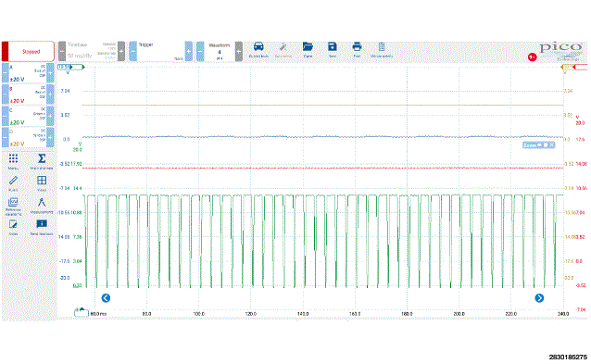Decrease Channel D input range
This screenshot has height=364, width=591.
tap(6, 137)
